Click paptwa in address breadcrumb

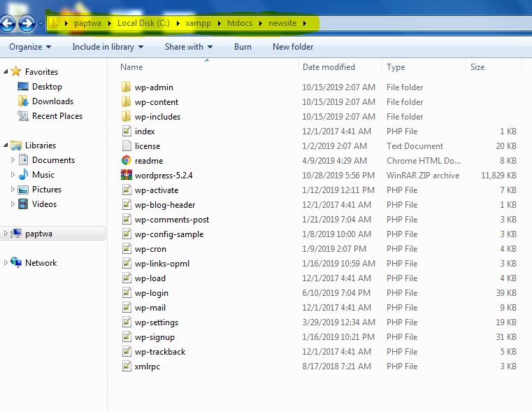[87, 23]
